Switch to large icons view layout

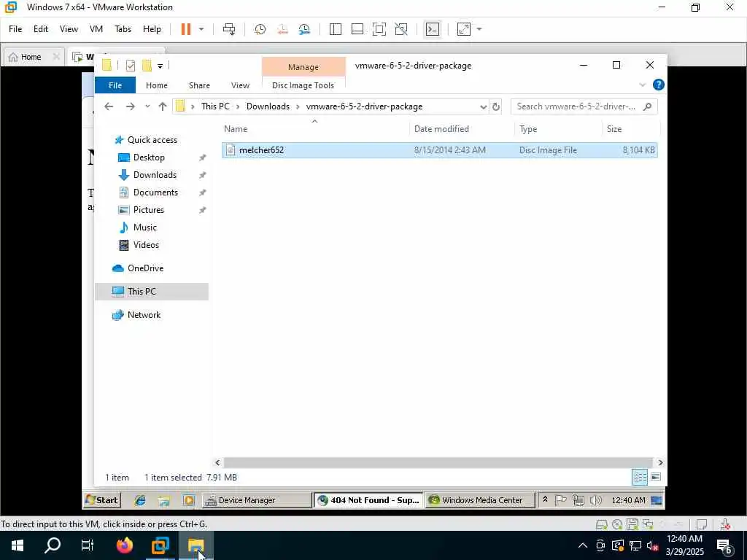click(656, 477)
